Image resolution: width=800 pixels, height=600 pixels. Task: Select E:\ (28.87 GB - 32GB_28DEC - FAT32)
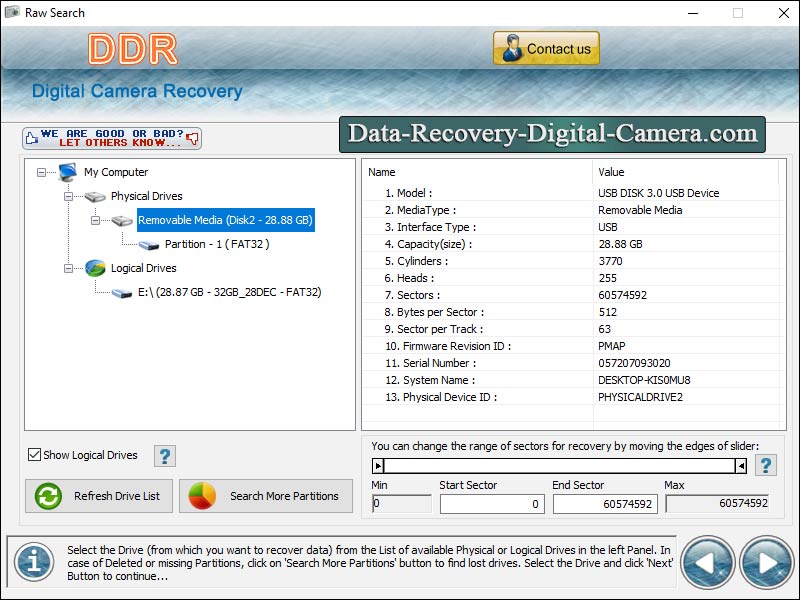(230, 292)
